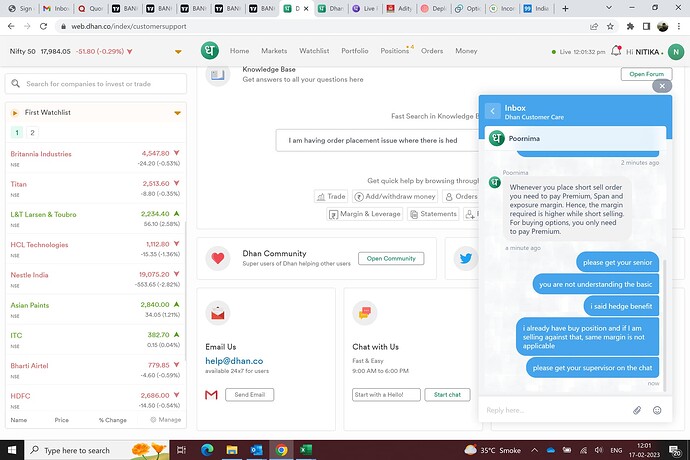The height and width of the screenshot is (460, 690).
Task: Go back in Inbox chat panel
Action: pos(493,111)
